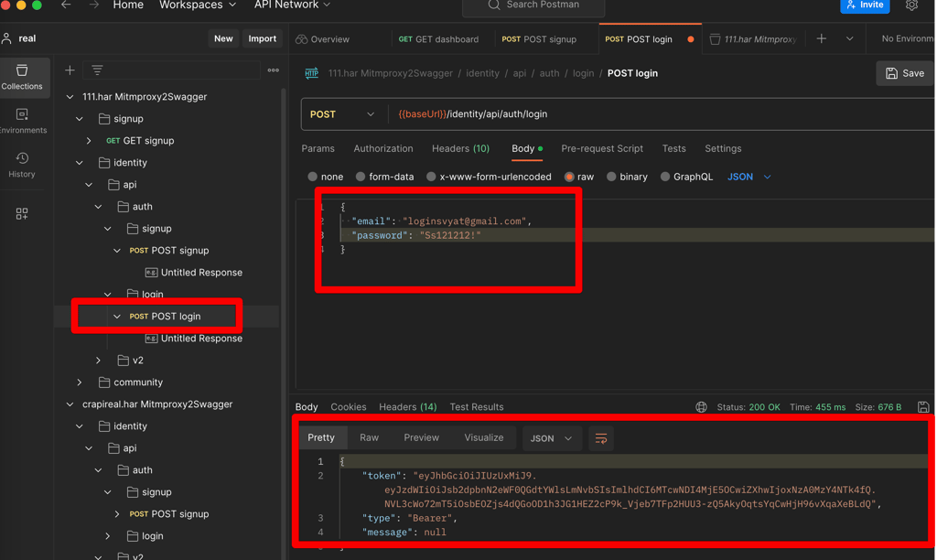This screenshot has height=560, width=937.
Task: Click the Import button
Action: [263, 38]
